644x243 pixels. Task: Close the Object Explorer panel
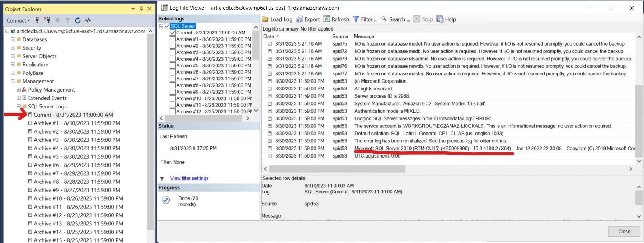coord(150,9)
